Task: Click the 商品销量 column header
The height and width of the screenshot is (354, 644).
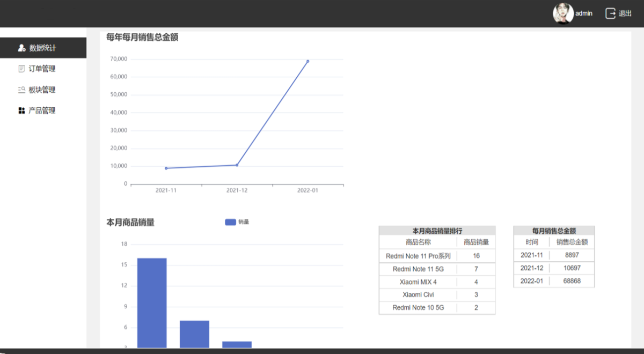Action: (x=476, y=242)
